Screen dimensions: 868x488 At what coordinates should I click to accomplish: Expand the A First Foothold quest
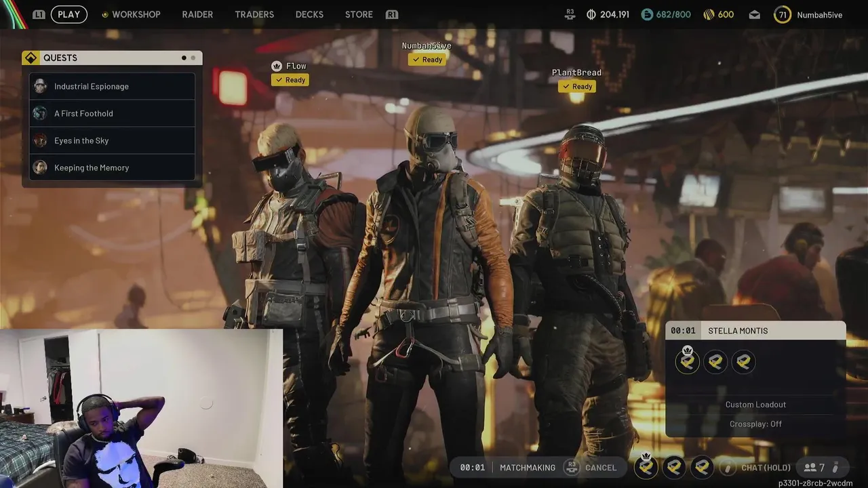113,113
